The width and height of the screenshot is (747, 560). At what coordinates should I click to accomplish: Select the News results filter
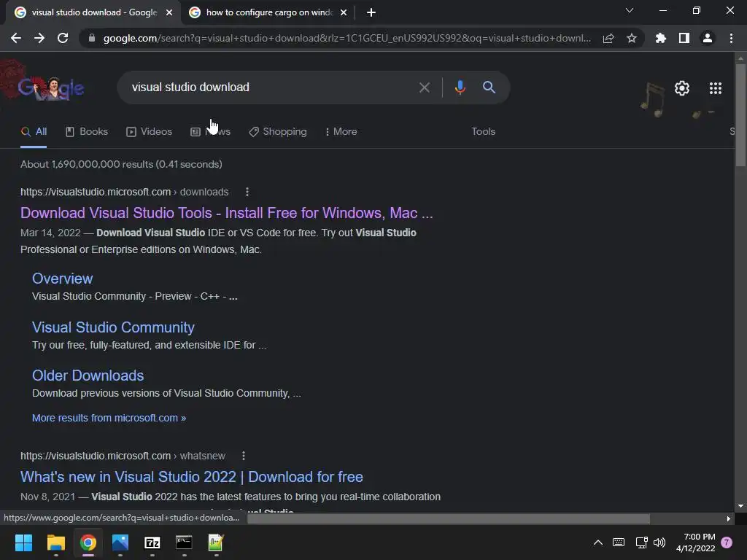(210, 132)
